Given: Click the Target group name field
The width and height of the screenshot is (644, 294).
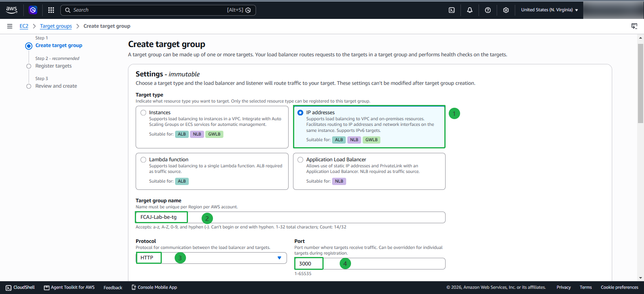Looking at the screenshot, I should [291, 217].
